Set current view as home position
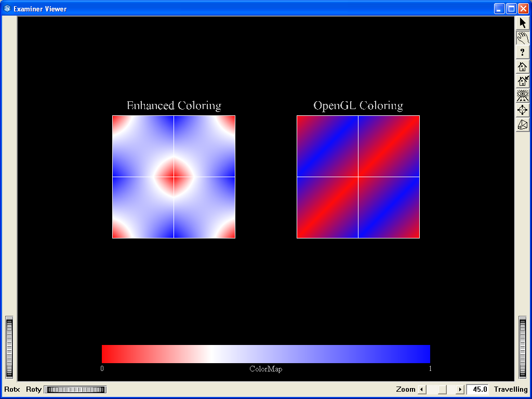 click(523, 81)
